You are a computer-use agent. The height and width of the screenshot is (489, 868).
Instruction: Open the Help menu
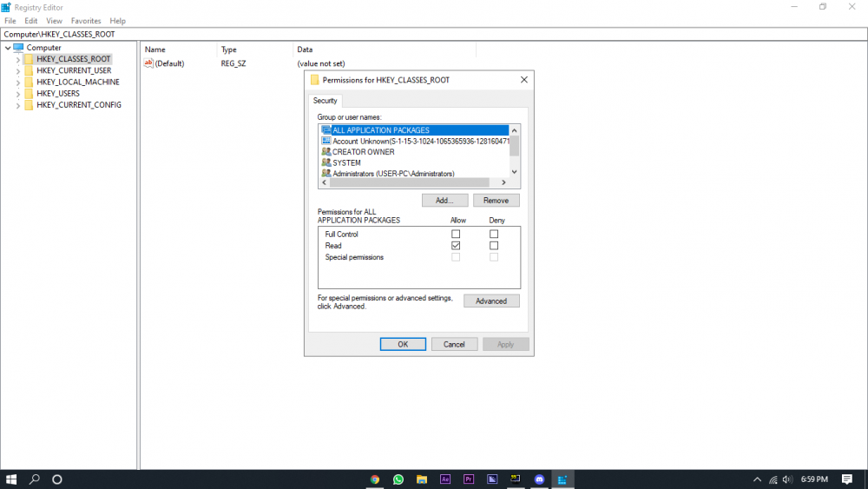117,21
